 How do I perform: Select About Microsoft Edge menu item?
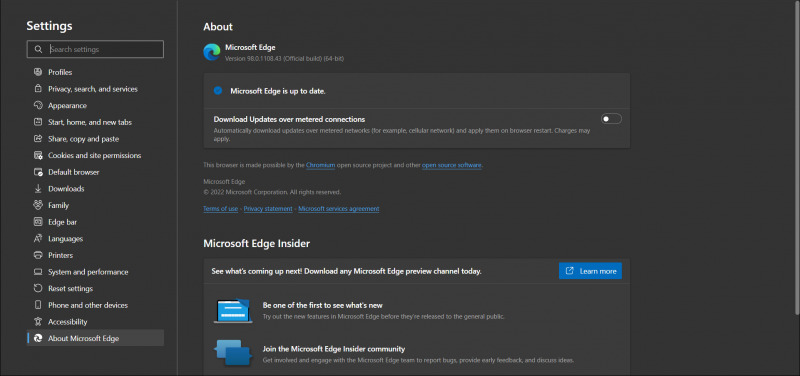point(95,338)
